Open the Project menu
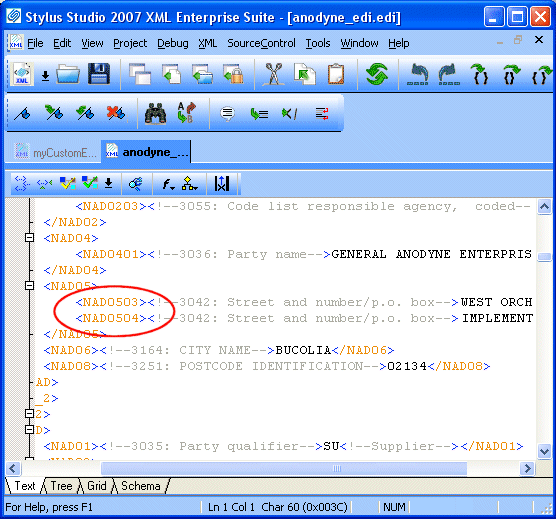This screenshot has width=556, height=519. click(130, 44)
